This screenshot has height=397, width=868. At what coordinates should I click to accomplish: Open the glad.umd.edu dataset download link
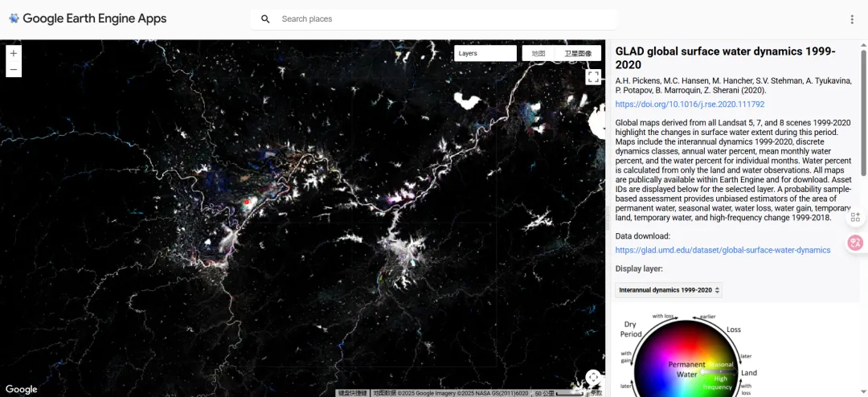click(723, 250)
